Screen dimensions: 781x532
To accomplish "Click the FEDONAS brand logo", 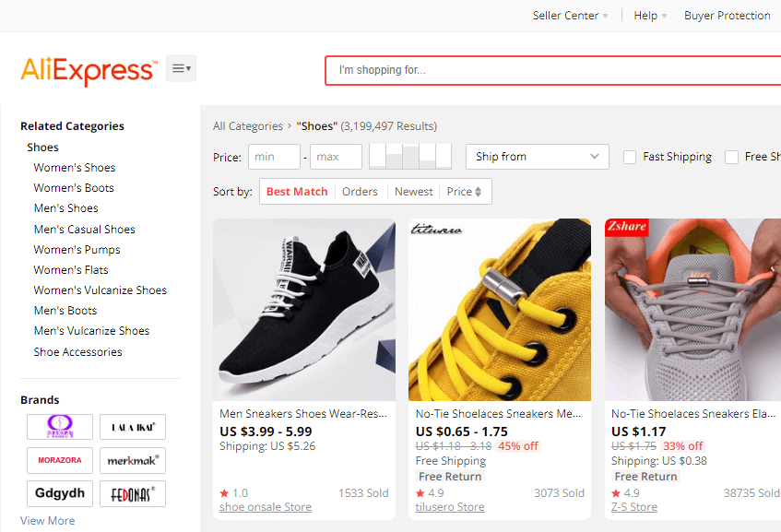I will point(133,493).
